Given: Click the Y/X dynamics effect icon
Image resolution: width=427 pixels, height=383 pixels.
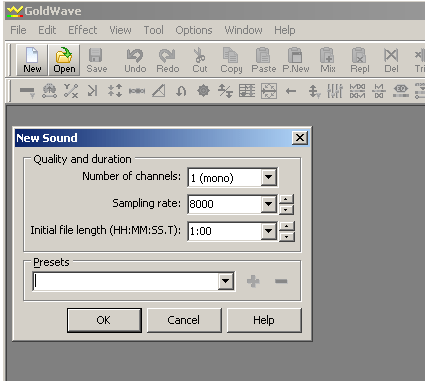Looking at the screenshot, I should (x=71, y=91).
